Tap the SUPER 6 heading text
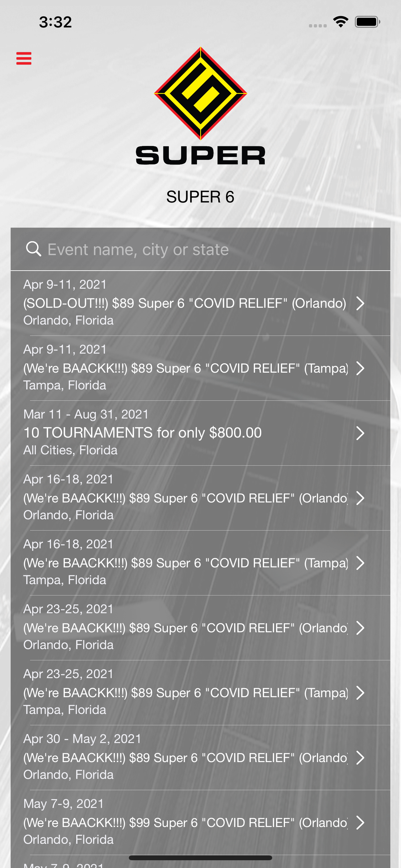The width and height of the screenshot is (401, 868). coord(200,197)
